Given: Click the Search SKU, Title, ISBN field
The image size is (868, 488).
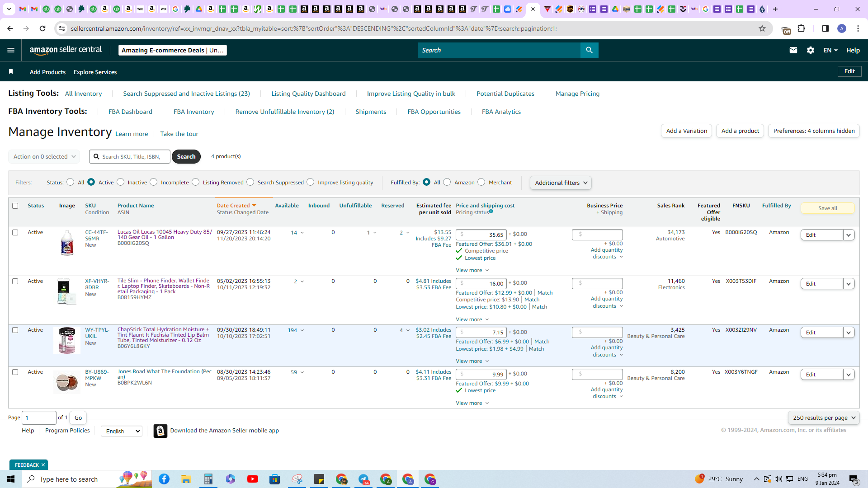Looking at the screenshot, I should click(130, 157).
